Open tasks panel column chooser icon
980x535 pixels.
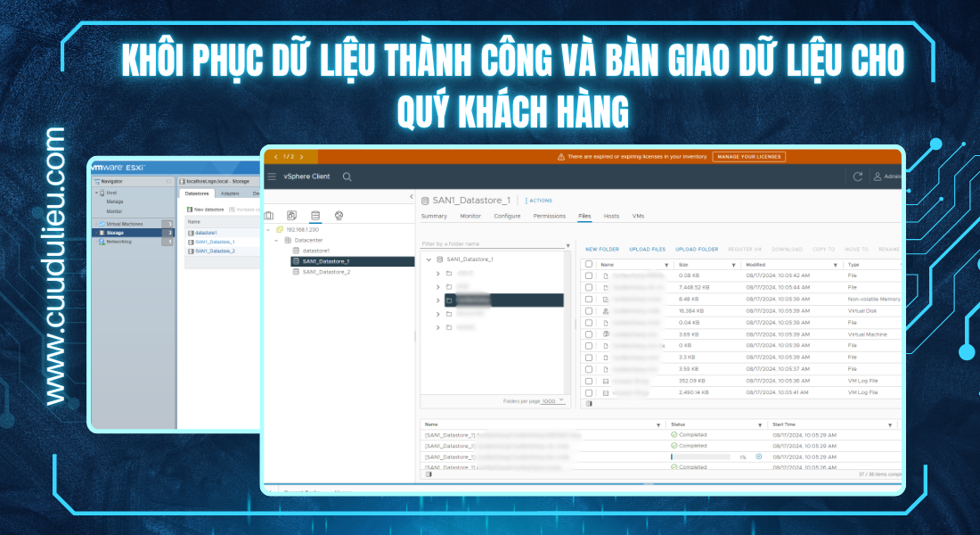point(429,474)
